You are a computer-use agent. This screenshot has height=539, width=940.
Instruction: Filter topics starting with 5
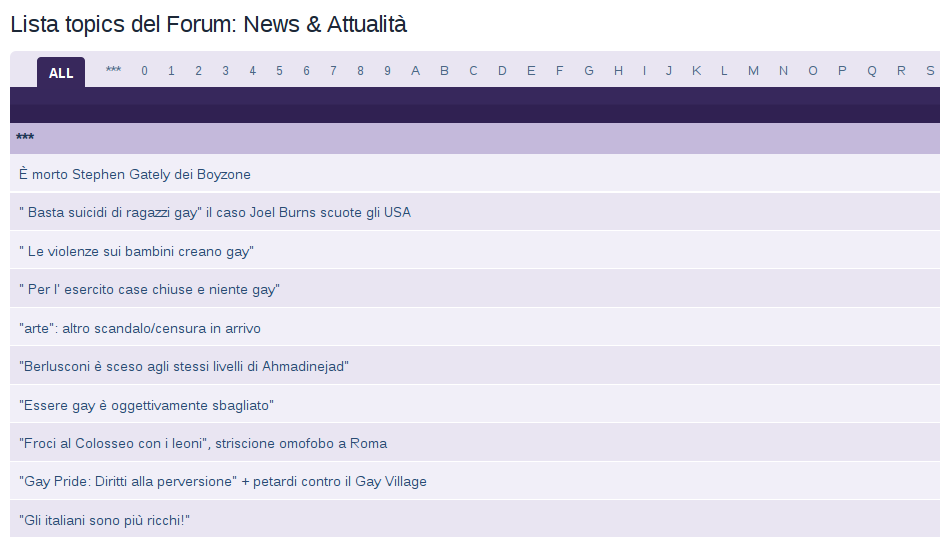tap(279, 71)
